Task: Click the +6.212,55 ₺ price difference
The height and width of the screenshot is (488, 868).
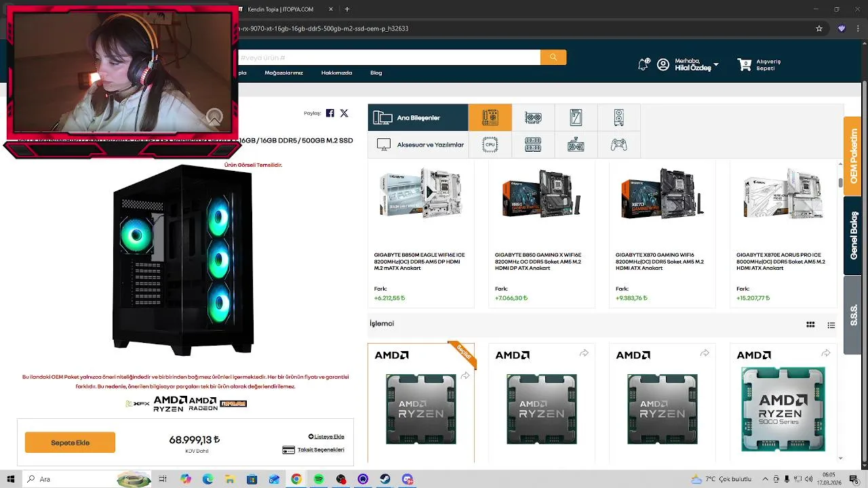Action: click(389, 298)
